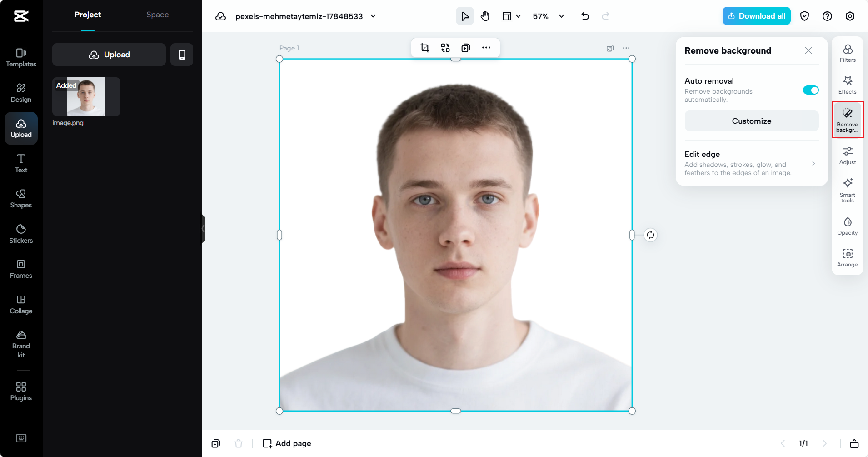Click the cloud save status icon
The image size is (868, 457).
(x=220, y=16)
